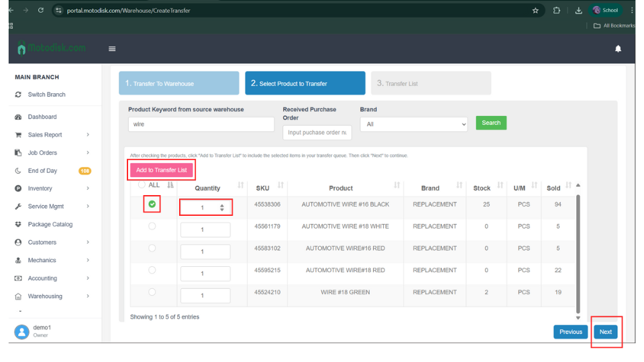This screenshot has width=644, height=362.
Task: Open the Transfer List step tab
Action: pos(431,83)
